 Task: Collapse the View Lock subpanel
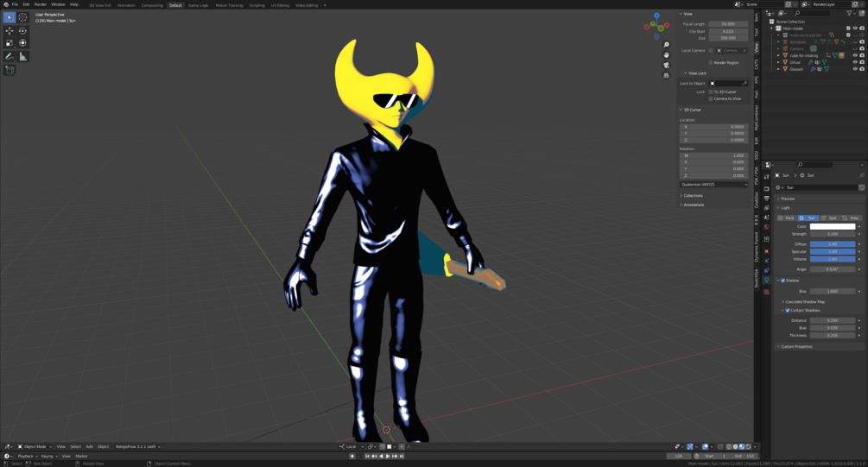pyautogui.click(x=695, y=73)
